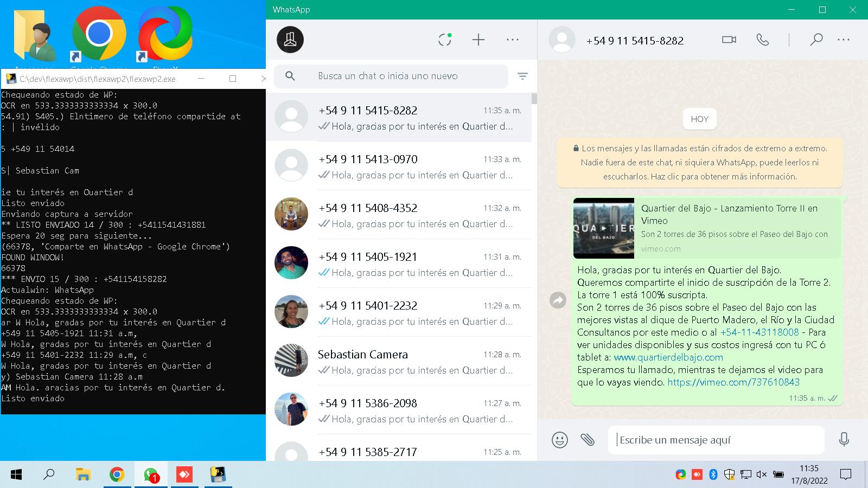Image resolution: width=868 pixels, height=488 pixels.
Task: Click HOY date label
Action: click(700, 119)
